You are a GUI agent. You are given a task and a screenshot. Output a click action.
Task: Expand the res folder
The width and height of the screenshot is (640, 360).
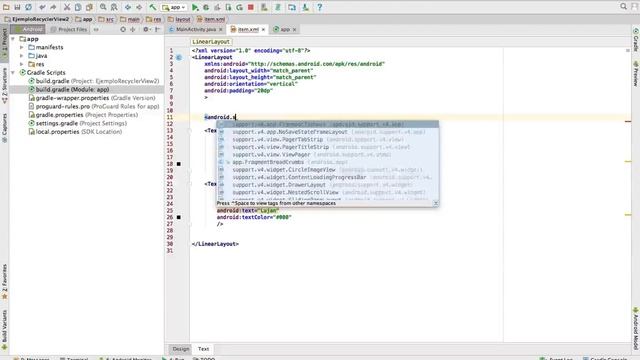pyautogui.click(x=22, y=64)
